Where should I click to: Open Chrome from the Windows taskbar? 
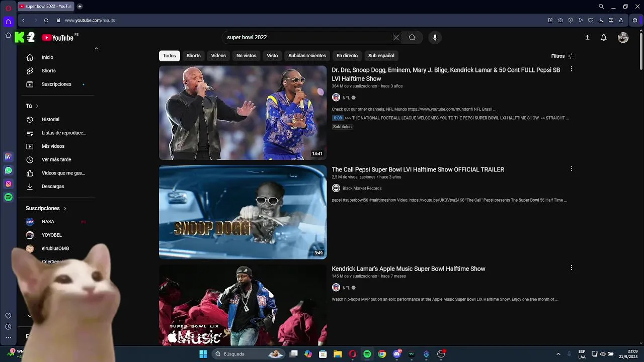pos(382,354)
